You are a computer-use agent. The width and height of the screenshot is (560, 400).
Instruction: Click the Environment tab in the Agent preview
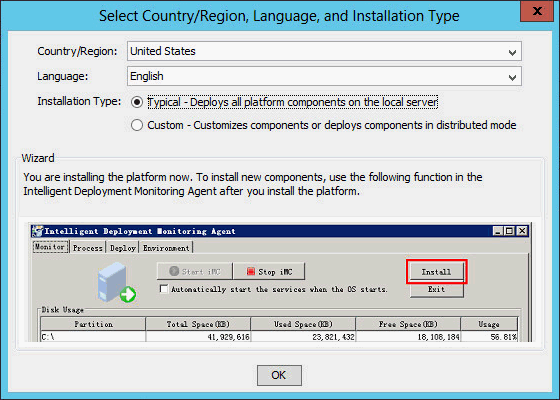point(166,248)
